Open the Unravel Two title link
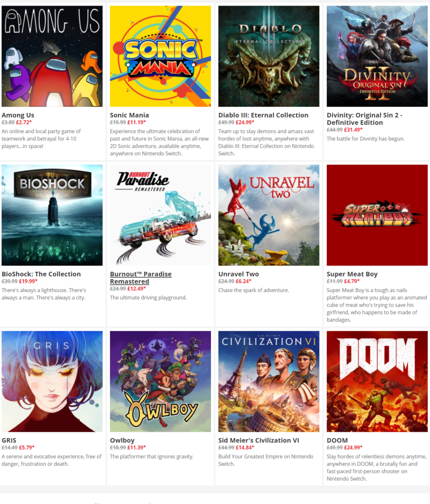430x504 pixels. (x=238, y=274)
